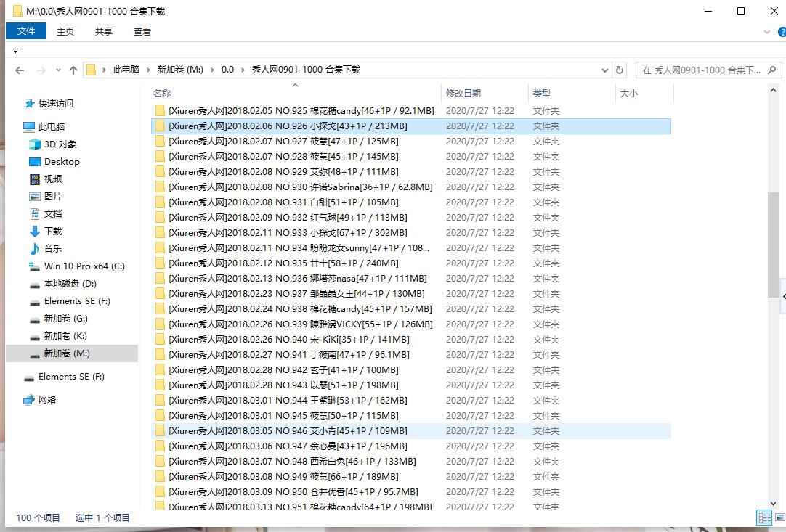Click the film strip icon for 视频
786x532 pixels.
coord(35,179)
